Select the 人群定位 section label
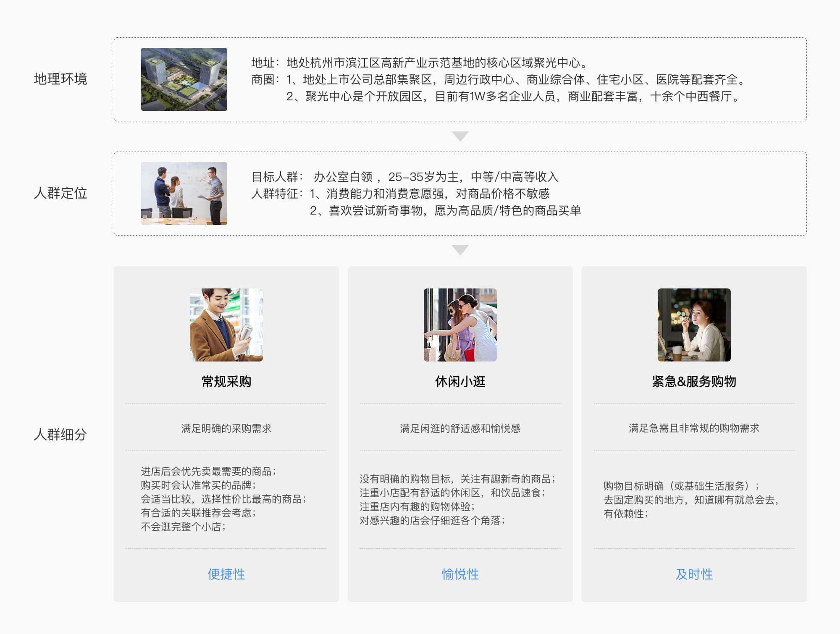 60,193
